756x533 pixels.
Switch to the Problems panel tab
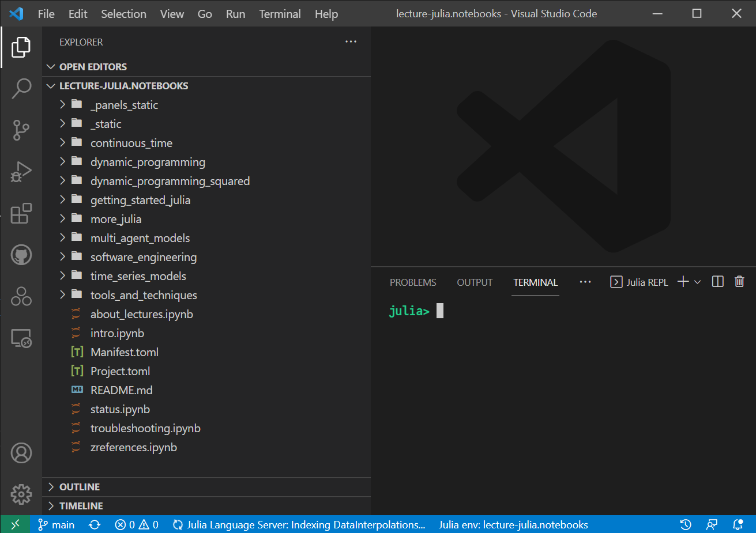[x=413, y=282]
